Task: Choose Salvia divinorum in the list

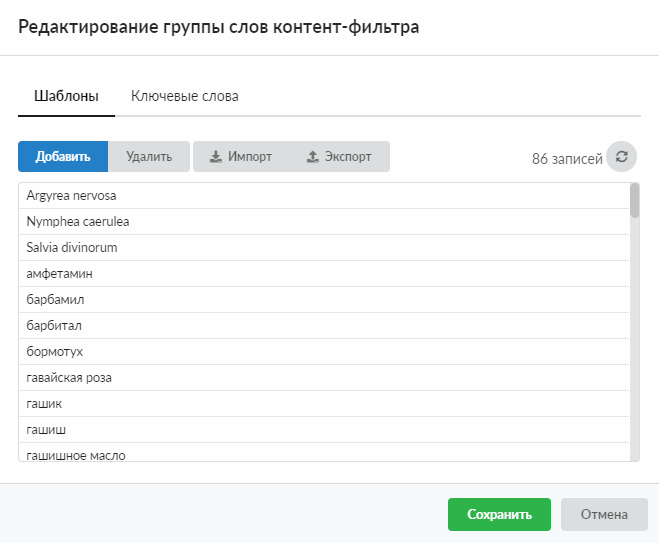Action: pyautogui.click(x=73, y=248)
